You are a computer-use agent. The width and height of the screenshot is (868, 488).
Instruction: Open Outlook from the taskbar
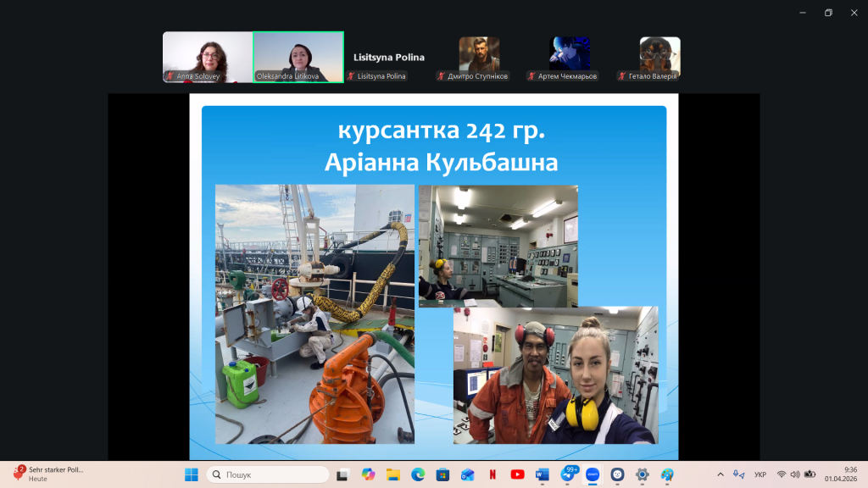[x=467, y=474]
